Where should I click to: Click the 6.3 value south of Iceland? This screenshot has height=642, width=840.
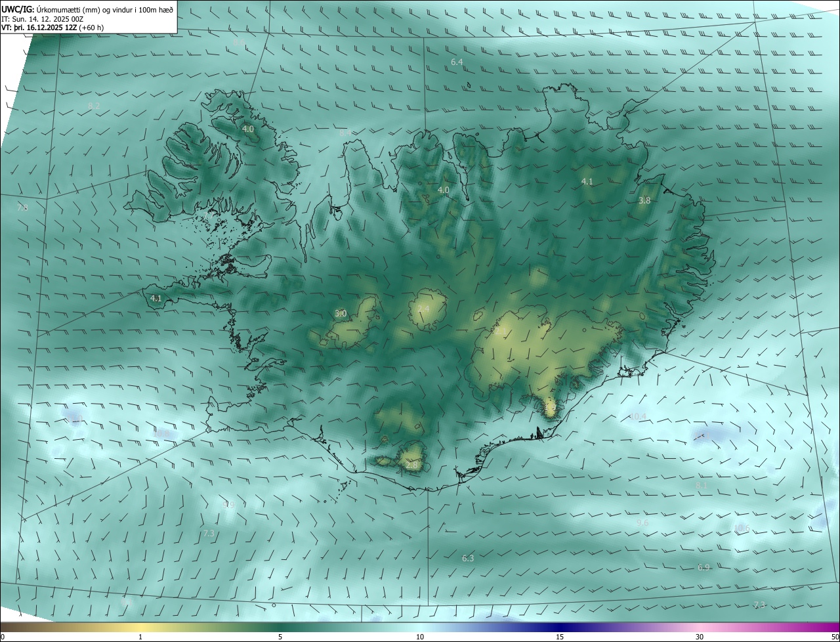[468, 559]
